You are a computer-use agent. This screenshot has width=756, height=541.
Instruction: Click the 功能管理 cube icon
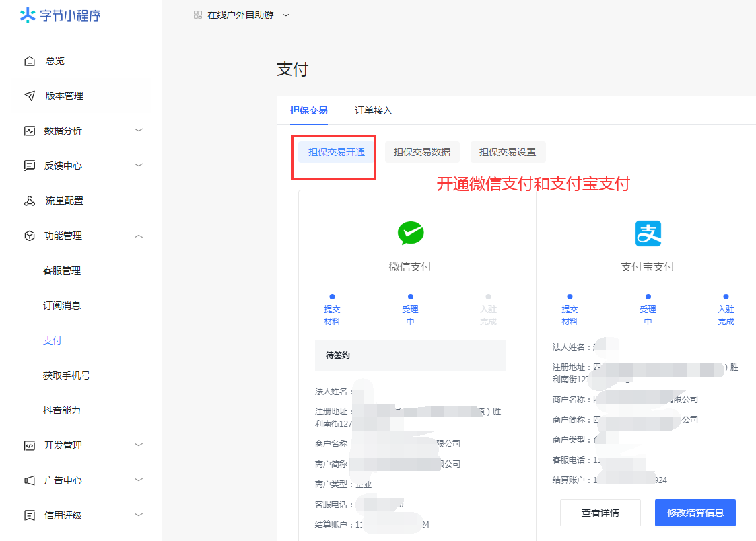click(30, 236)
